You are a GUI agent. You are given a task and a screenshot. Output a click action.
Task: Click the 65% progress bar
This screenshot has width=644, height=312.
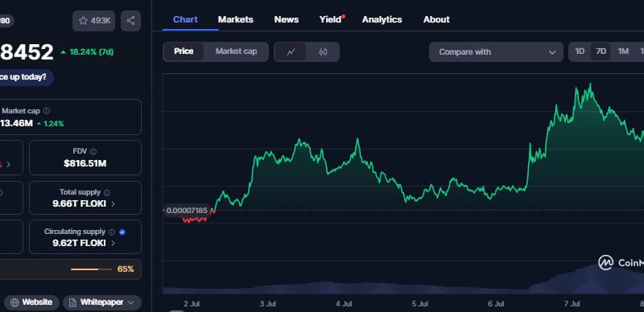pos(91,269)
